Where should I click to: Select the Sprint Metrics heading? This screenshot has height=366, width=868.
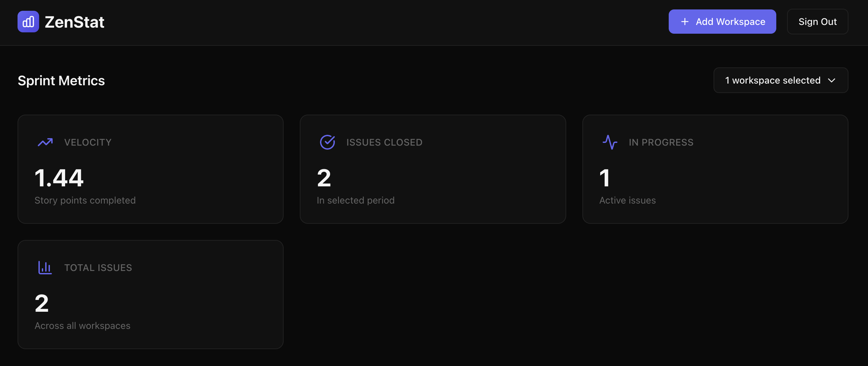(x=61, y=80)
